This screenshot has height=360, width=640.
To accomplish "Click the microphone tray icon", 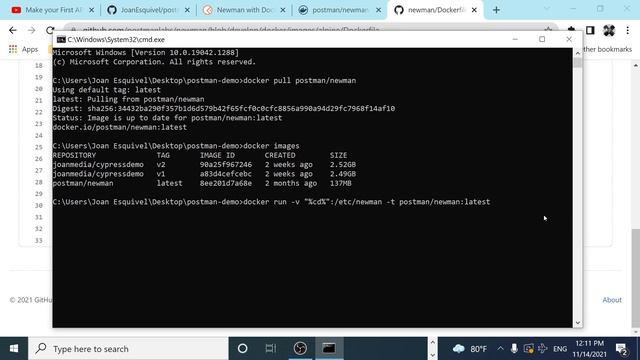I will coord(514,349).
